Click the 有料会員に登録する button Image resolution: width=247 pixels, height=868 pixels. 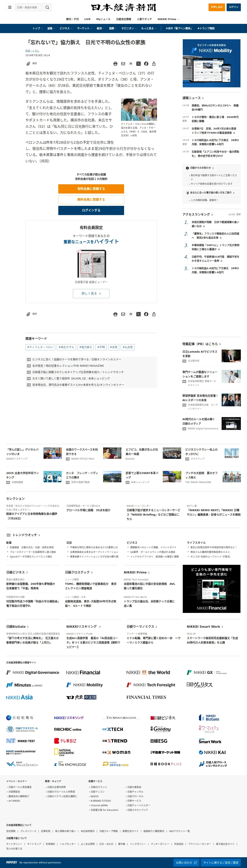(91, 189)
